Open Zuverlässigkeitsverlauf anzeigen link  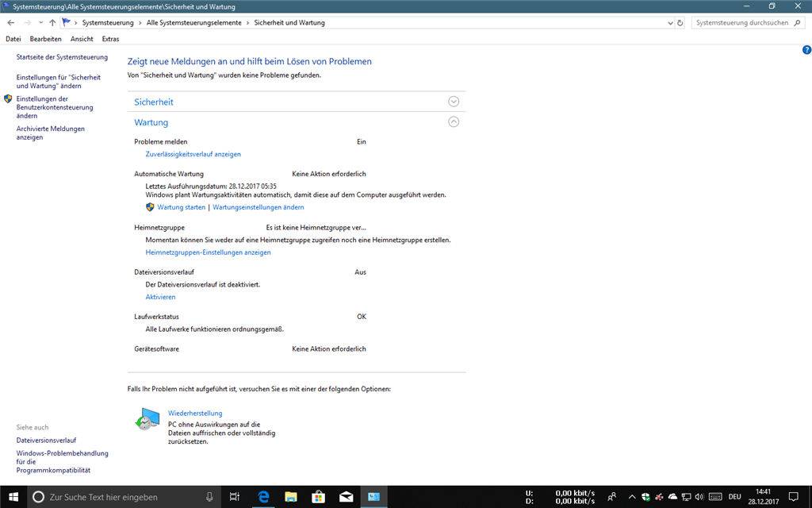pos(193,154)
